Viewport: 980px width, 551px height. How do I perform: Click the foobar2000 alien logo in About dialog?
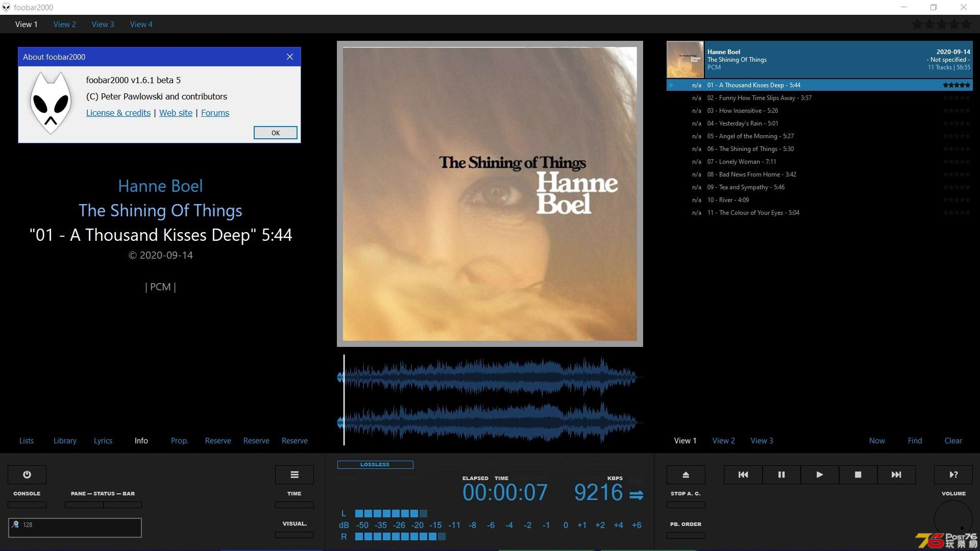point(51,103)
